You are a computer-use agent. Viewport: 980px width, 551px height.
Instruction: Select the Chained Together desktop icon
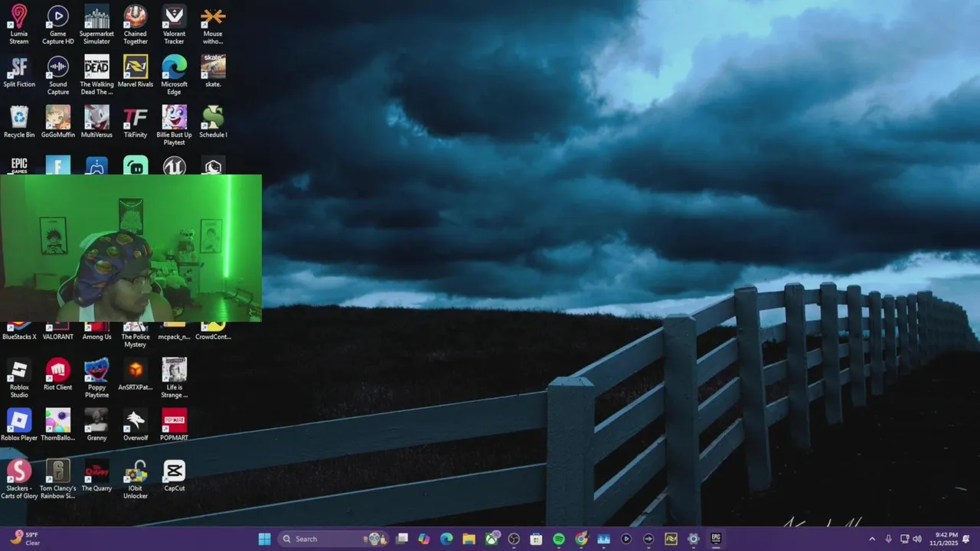[x=136, y=24]
